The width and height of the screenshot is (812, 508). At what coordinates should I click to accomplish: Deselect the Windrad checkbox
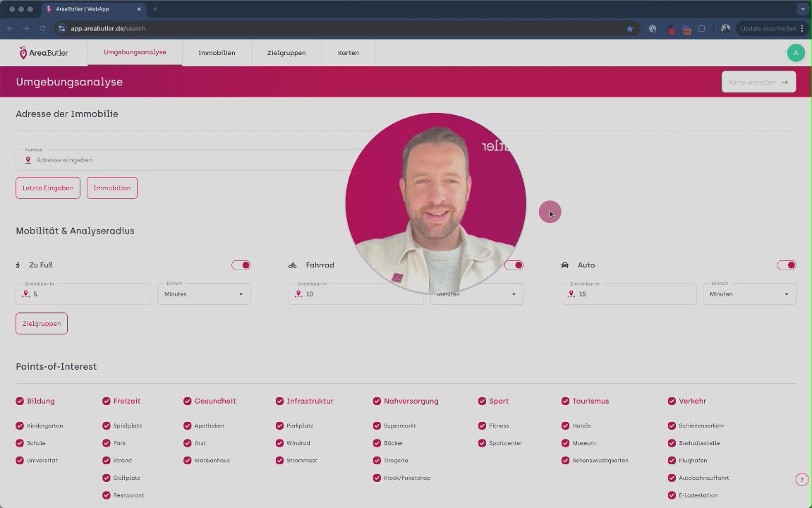coord(279,443)
